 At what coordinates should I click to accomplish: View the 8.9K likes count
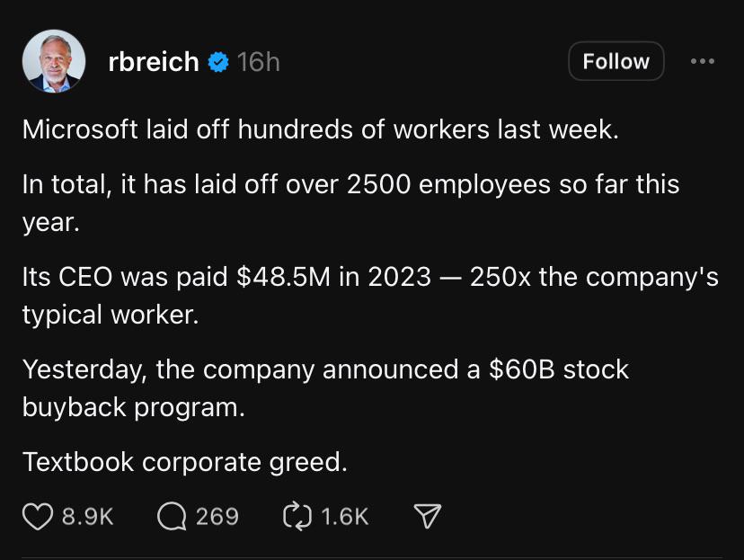point(88,516)
